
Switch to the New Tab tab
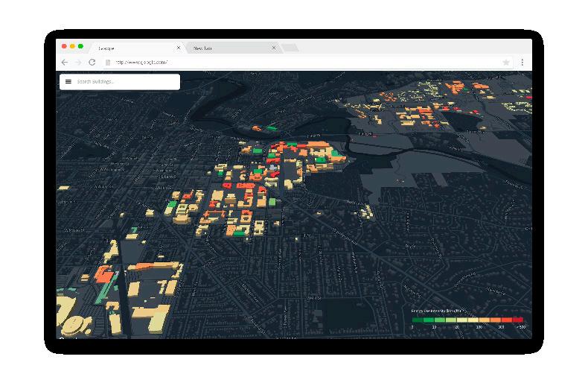232,48
